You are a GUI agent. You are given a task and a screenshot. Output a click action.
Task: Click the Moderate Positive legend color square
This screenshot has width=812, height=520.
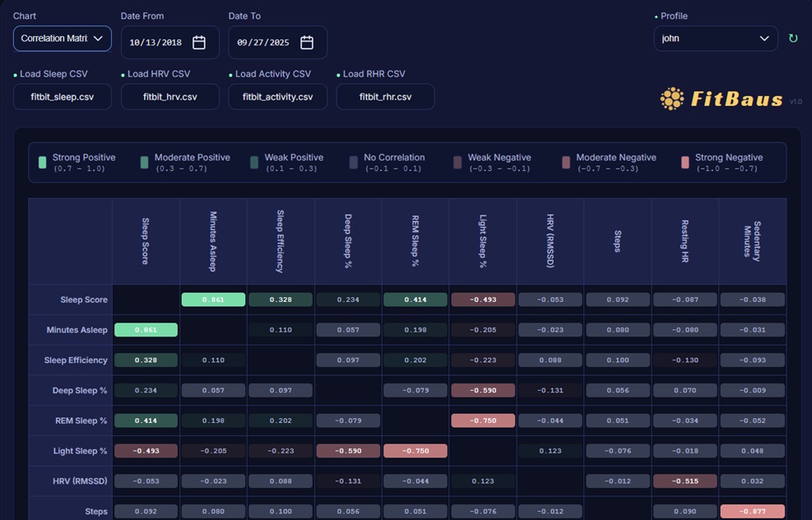click(144, 162)
